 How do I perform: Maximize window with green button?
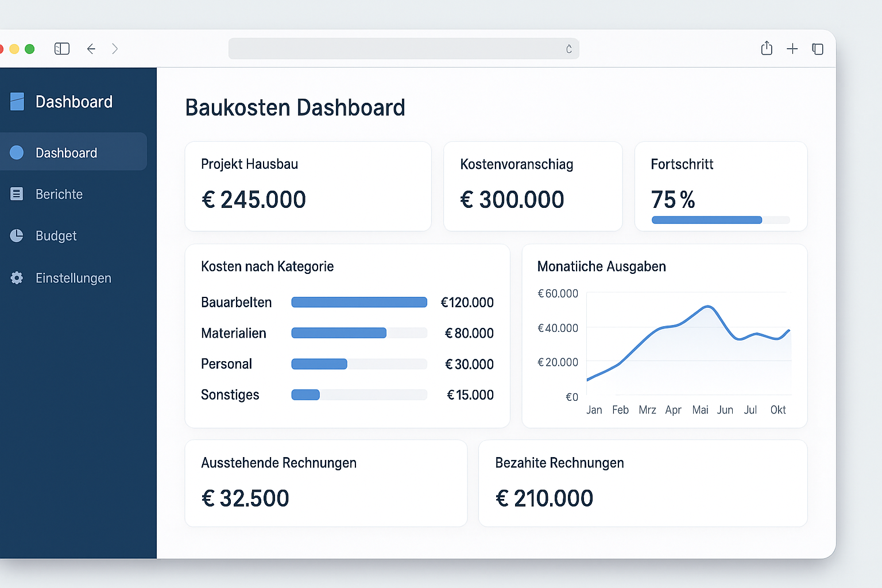tap(30, 49)
